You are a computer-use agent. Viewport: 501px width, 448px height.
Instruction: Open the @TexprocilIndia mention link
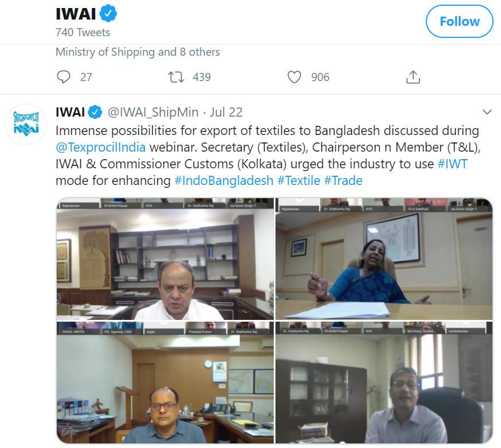point(100,148)
